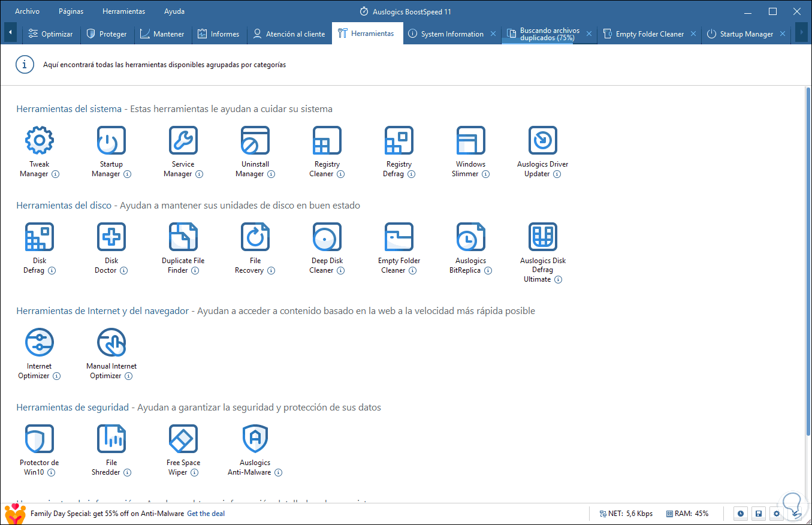This screenshot has width=812, height=525.
Task: Click the Get the deal link
Action: point(206,514)
